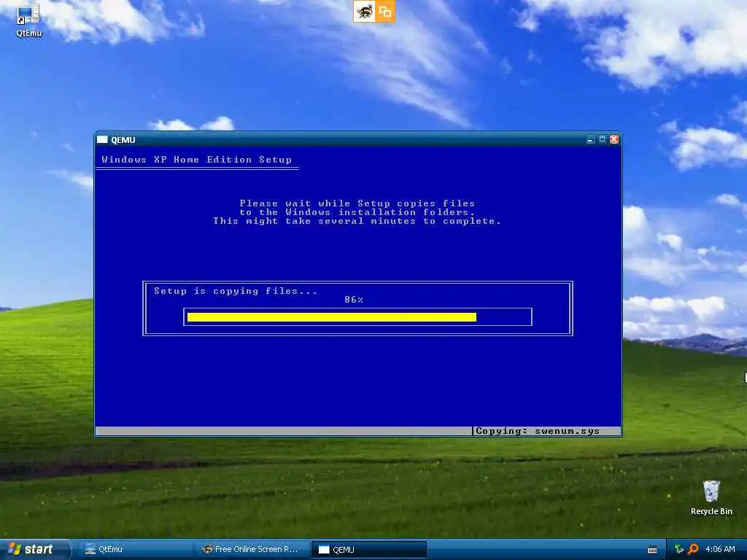The image size is (747, 560).
Task: Click the QEMU window title bar icon
Action: [x=102, y=139]
